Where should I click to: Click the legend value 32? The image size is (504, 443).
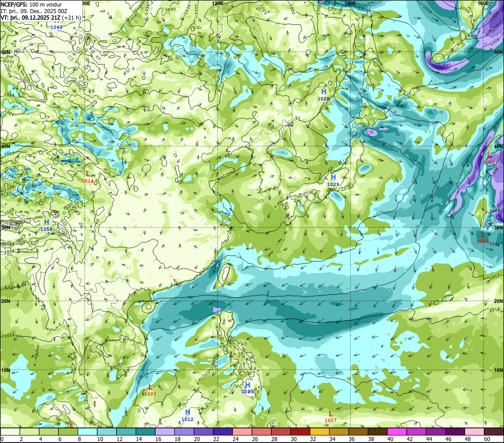click(x=313, y=439)
